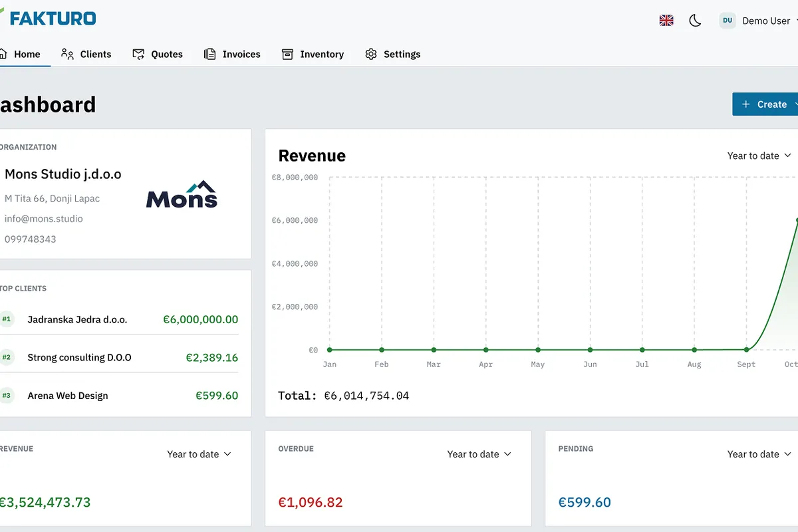Open the Demo User account menu
This screenshot has width=798, height=532.
pos(758,21)
